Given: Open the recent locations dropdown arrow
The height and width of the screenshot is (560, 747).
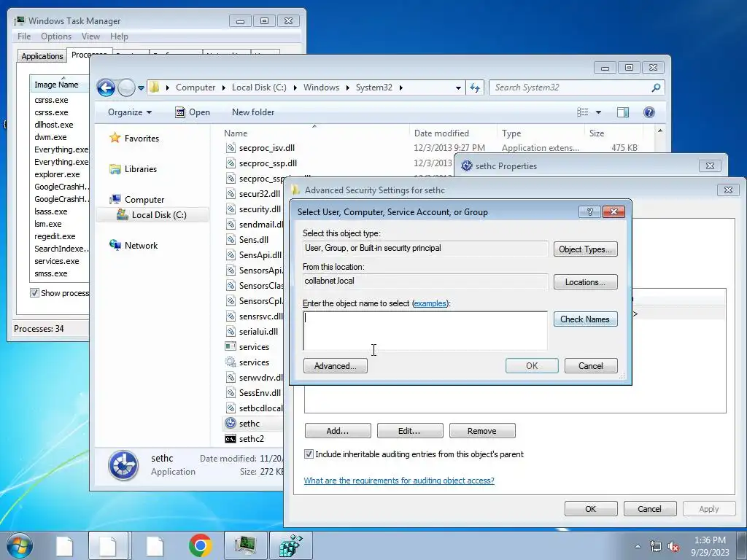Looking at the screenshot, I should [x=141, y=88].
